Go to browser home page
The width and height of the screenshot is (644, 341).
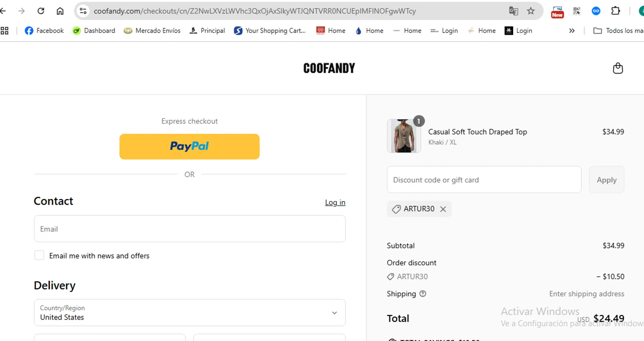tap(60, 11)
